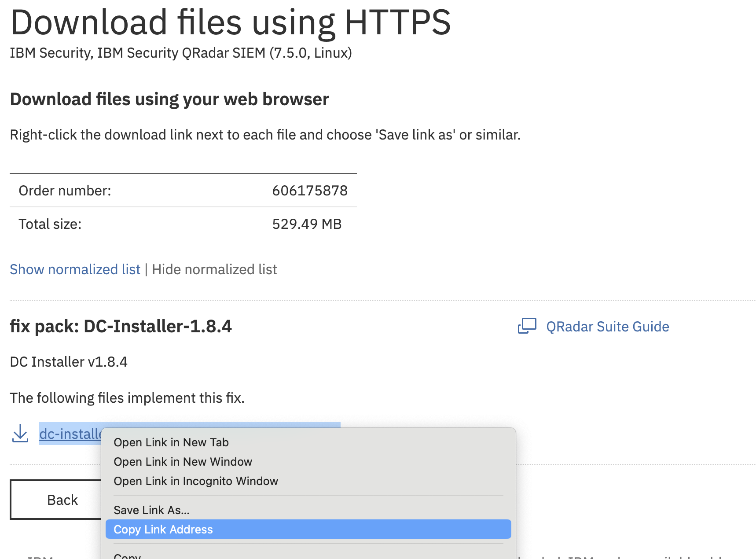Choose Open Link in New Tab
This screenshot has width=756, height=559.
click(x=171, y=442)
